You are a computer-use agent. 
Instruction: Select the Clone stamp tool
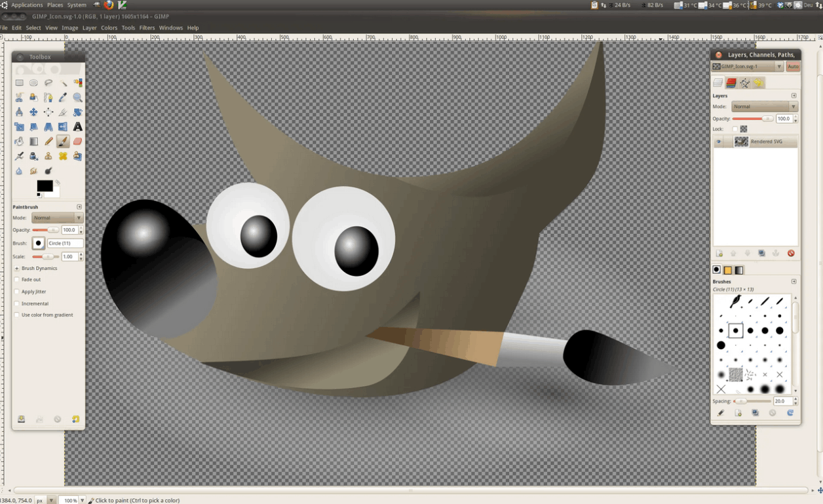pyautogui.click(x=48, y=156)
